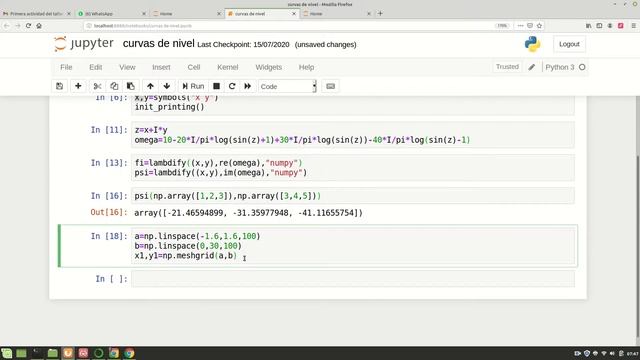Open the command palette keyboard icon

tap(330, 86)
